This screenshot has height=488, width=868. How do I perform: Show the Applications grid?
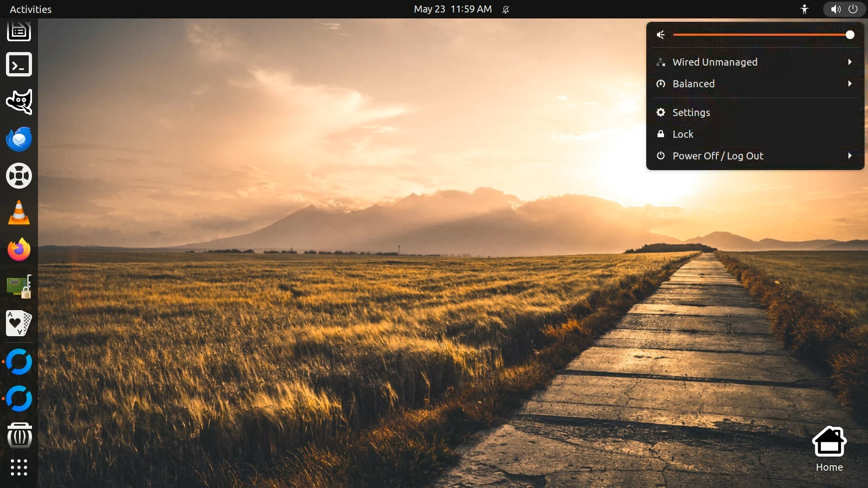pos(19,467)
